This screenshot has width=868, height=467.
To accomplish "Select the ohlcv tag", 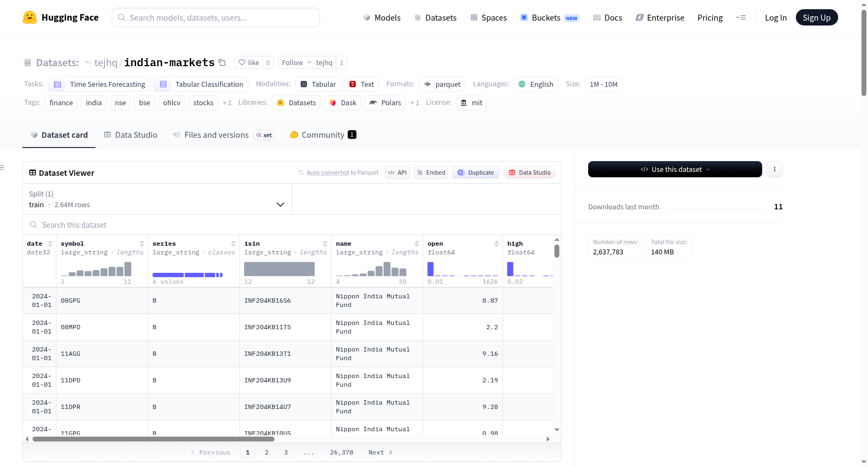I will click(x=171, y=103).
